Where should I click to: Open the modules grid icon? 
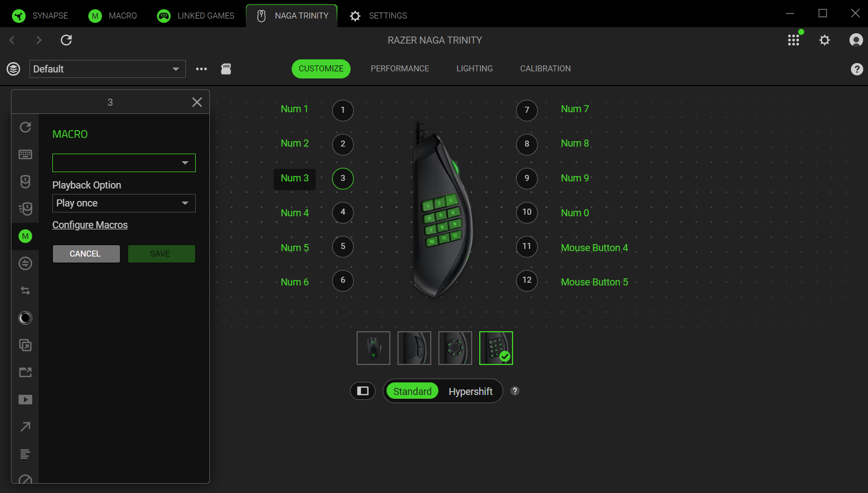click(793, 40)
